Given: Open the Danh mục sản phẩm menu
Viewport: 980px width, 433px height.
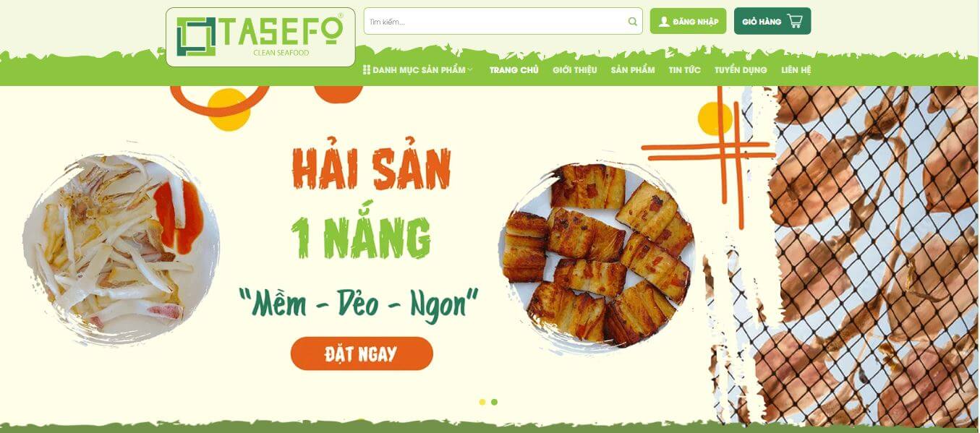Looking at the screenshot, I should click(x=418, y=70).
